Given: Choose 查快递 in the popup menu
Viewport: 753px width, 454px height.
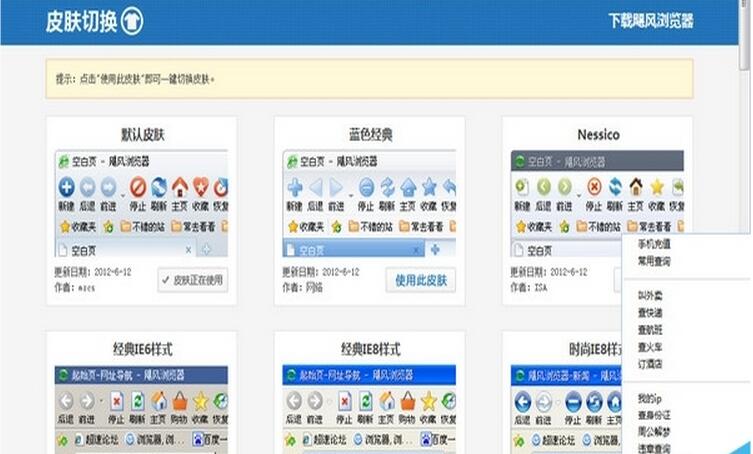Looking at the screenshot, I should (650, 312).
